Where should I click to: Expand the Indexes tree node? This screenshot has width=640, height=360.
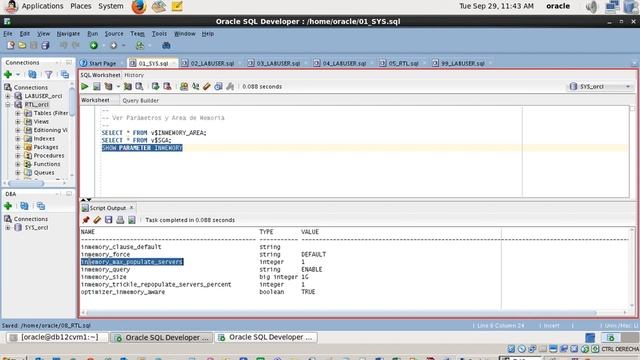(x=18, y=139)
